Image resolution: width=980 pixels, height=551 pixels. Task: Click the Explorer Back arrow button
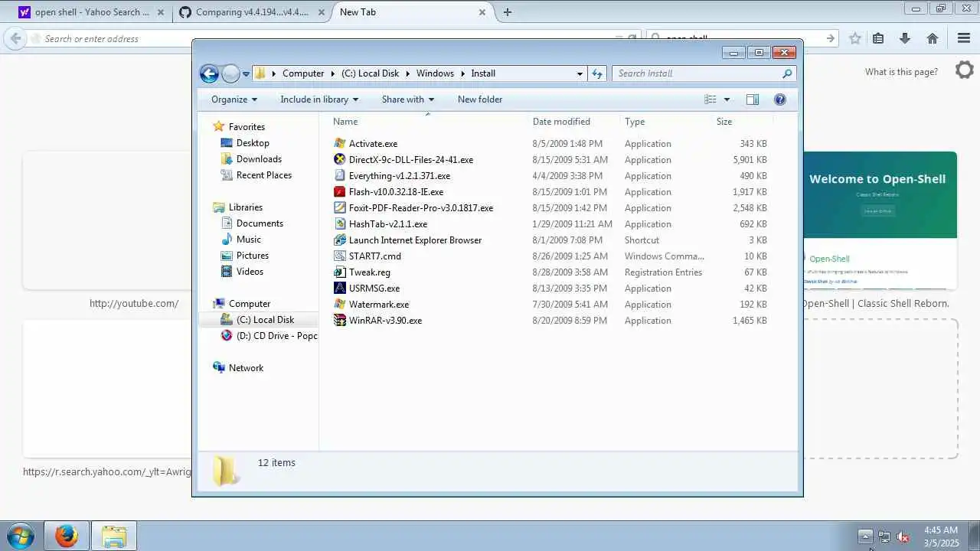click(x=209, y=73)
